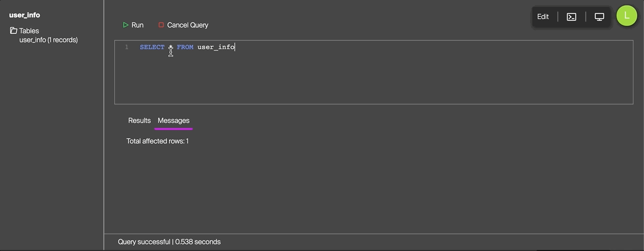Switch to the Results tab
The image size is (644, 251).
point(139,121)
